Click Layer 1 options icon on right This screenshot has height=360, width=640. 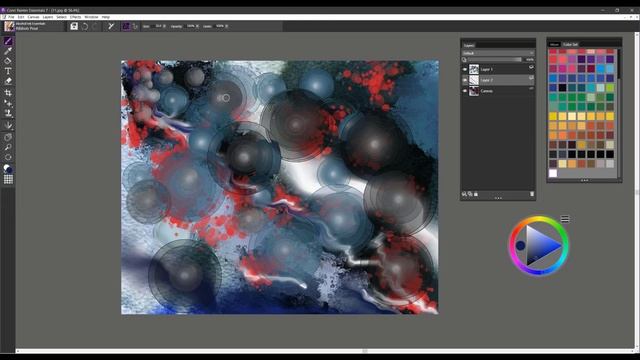click(531, 67)
